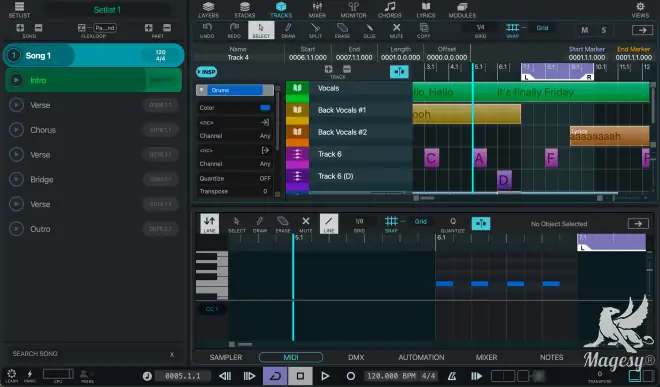Screen dimensions: 660x387
Task: Open the Quantize OFF value in inspector
Action: [x=265, y=179]
